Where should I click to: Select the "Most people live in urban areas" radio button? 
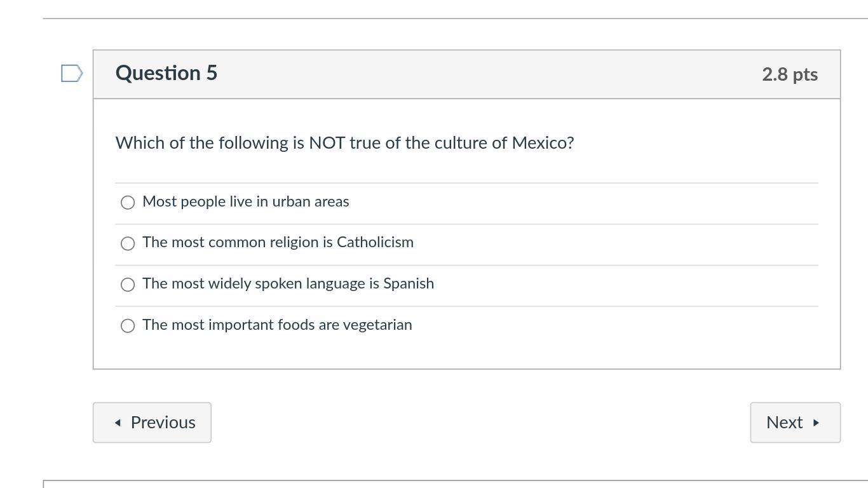[x=128, y=203]
